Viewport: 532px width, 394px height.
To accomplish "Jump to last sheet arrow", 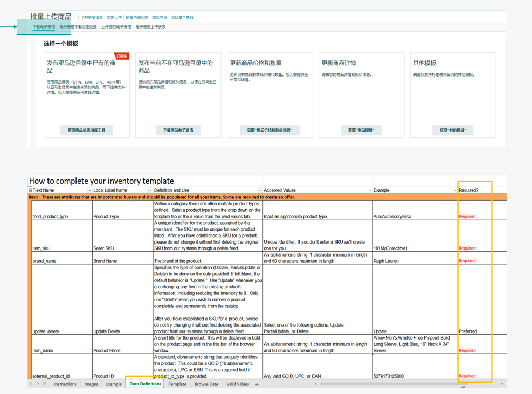I will pos(44,384).
